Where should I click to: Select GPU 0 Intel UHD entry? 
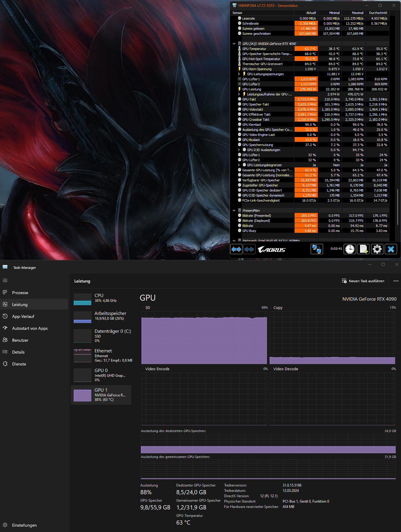pyautogui.click(x=101, y=375)
